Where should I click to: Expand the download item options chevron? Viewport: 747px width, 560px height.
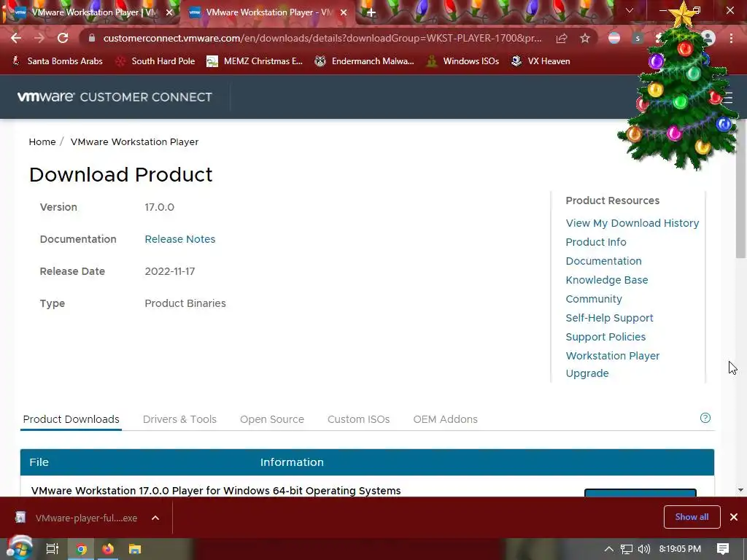coord(155,518)
